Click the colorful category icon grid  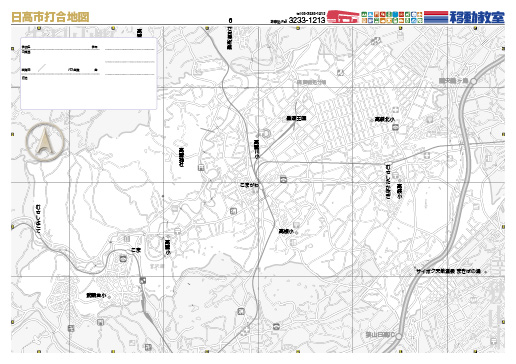pyautogui.click(x=392, y=17)
